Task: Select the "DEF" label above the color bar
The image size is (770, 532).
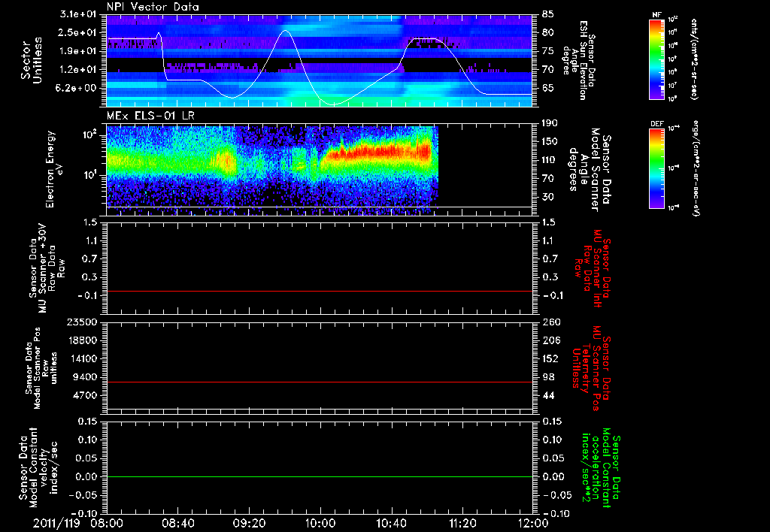Action: pos(657,124)
